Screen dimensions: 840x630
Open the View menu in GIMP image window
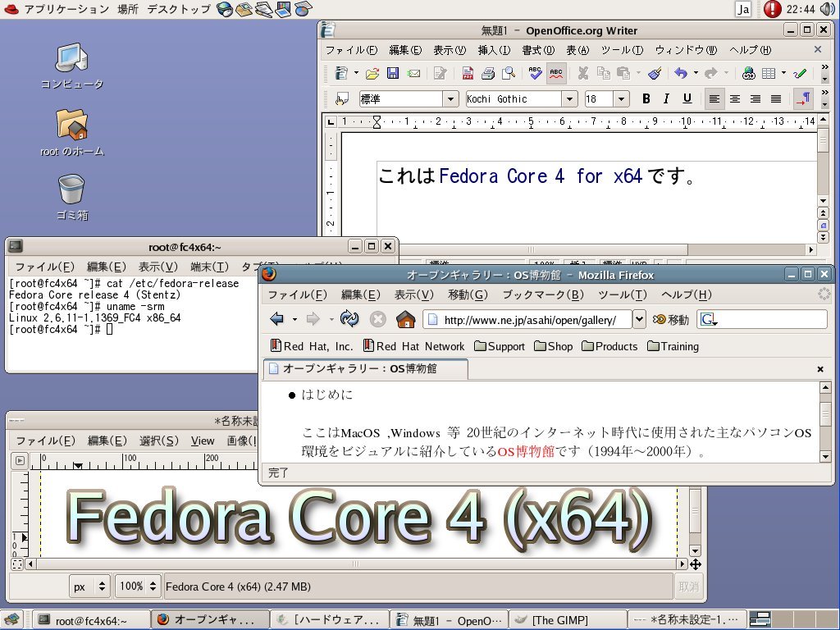pos(203,441)
